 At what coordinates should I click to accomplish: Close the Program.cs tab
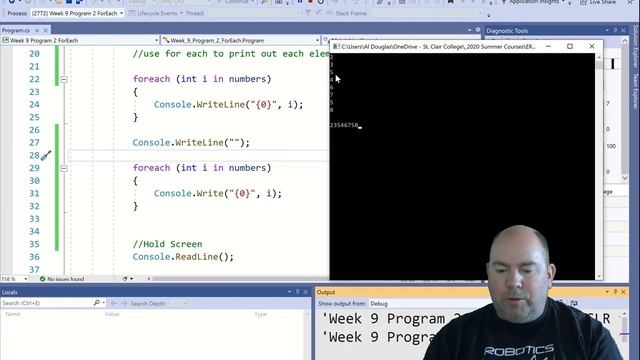[x=46, y=30]
